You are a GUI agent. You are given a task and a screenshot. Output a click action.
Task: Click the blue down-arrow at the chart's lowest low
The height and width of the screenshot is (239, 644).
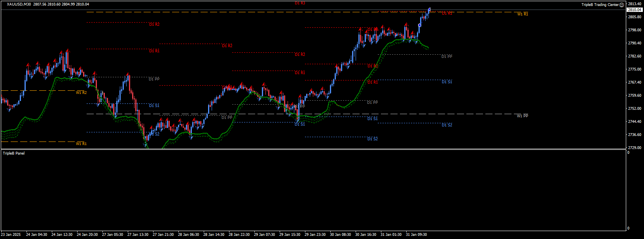(x=146, y=145)
